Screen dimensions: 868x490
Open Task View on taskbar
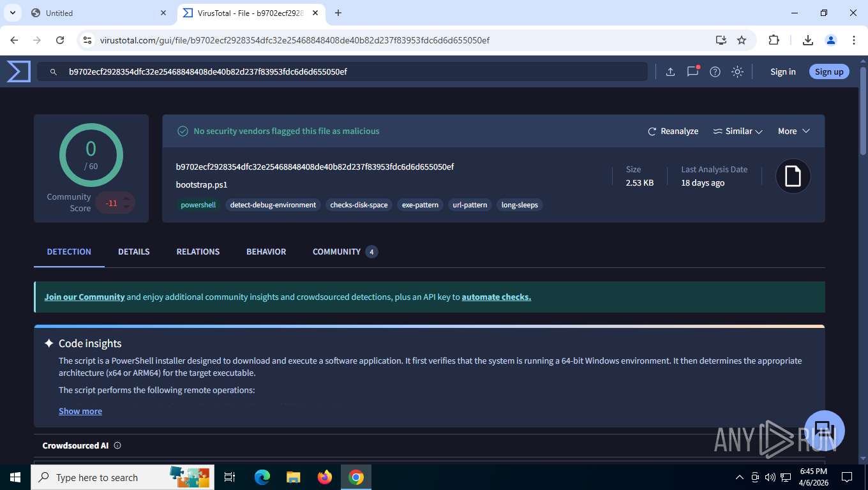pos(230,477)
